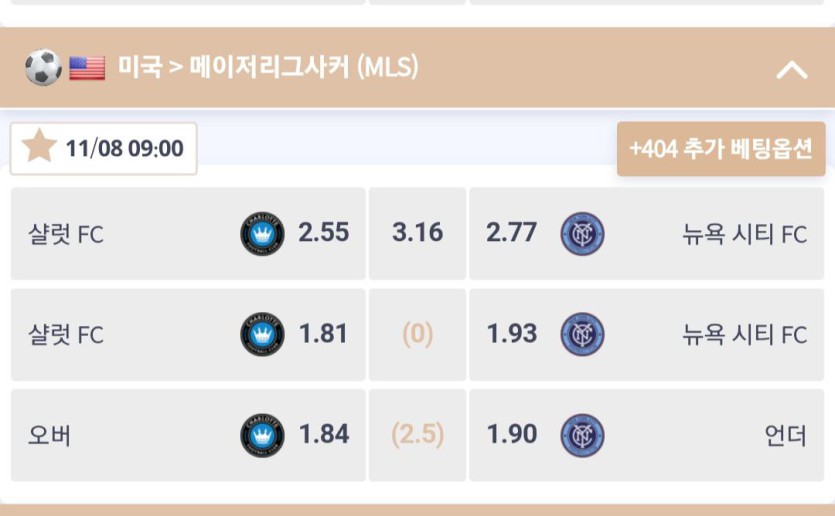The image size is (835, 516).
Task: Click NYCFC crest in over/under row
Action: (582, 436)
